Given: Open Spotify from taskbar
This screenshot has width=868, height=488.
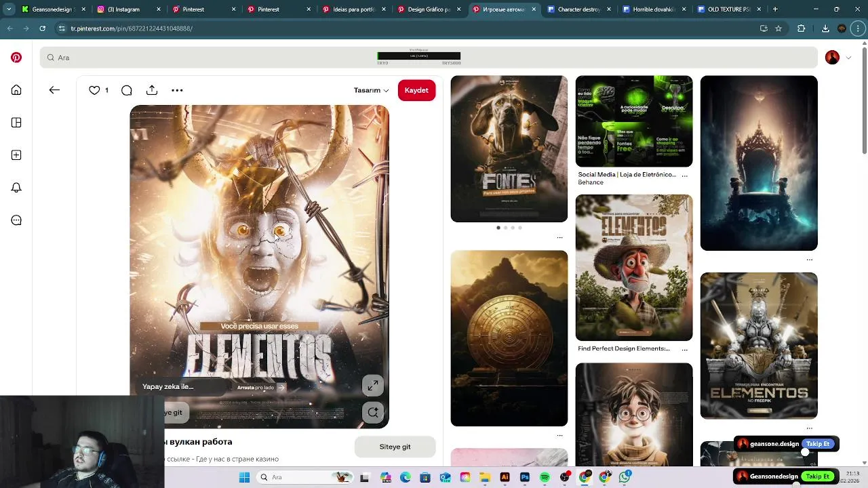Looking at the screenshot, I should click(x=545, y=477).
